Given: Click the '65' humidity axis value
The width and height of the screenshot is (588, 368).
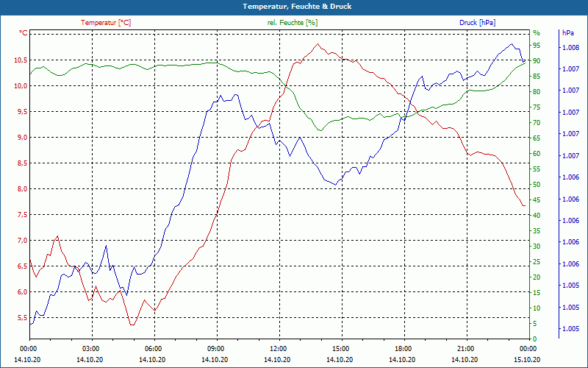Looking at the screenshot, I should pos(537,138).
